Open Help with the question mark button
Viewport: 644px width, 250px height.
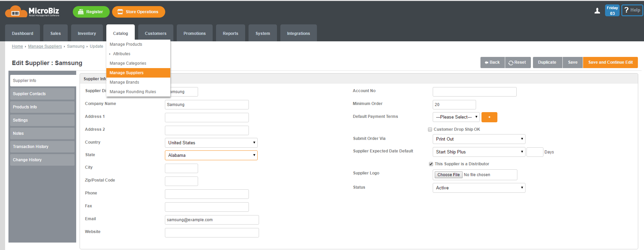point(632,10)
